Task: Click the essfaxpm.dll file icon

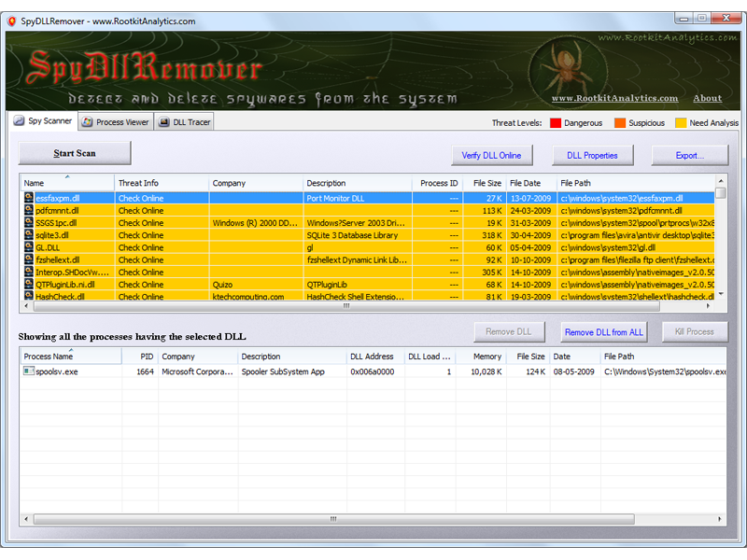Action: tap(29, 198)
